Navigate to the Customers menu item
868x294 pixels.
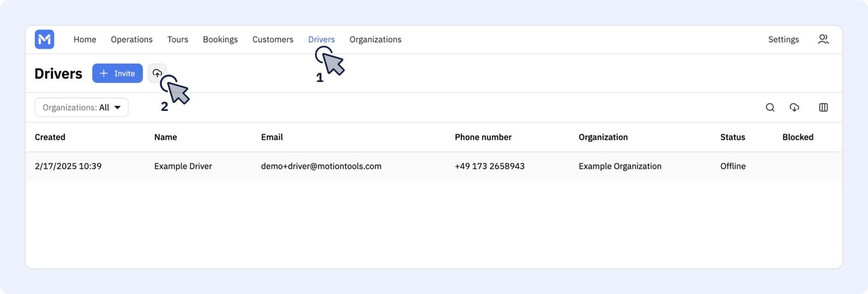pos(273,39)
